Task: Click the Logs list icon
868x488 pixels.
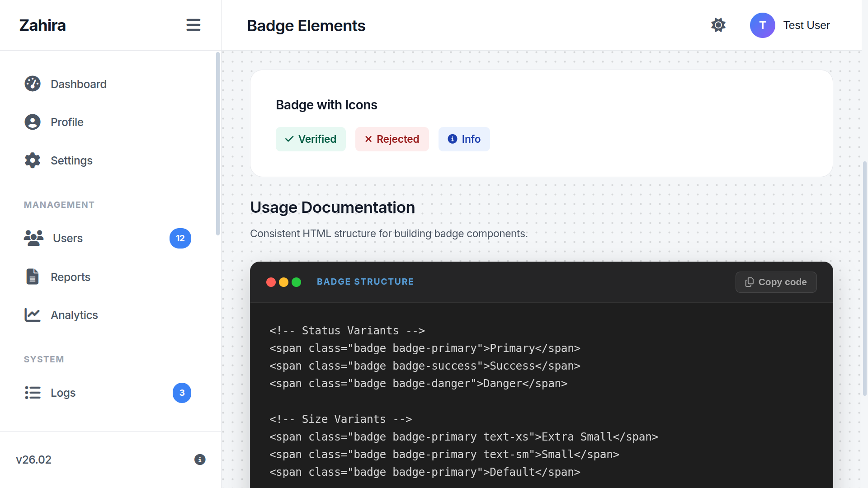Action: pos(33,393)
